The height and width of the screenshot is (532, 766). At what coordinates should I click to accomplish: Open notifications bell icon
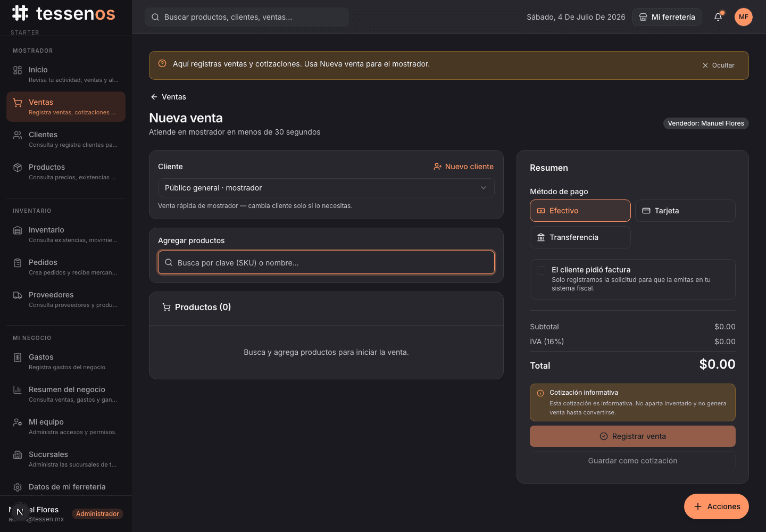click(x=718, y=17)
